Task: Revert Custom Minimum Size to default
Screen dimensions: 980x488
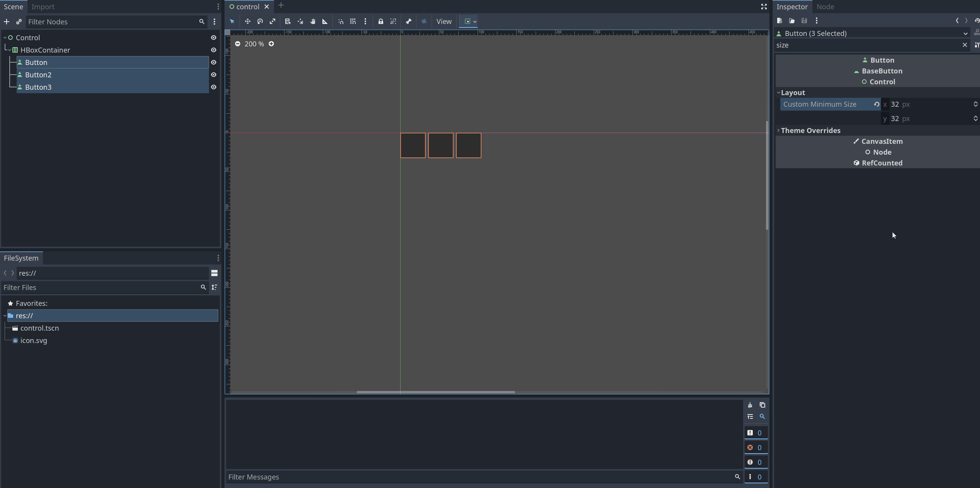Action: click(x=877, y=104)
